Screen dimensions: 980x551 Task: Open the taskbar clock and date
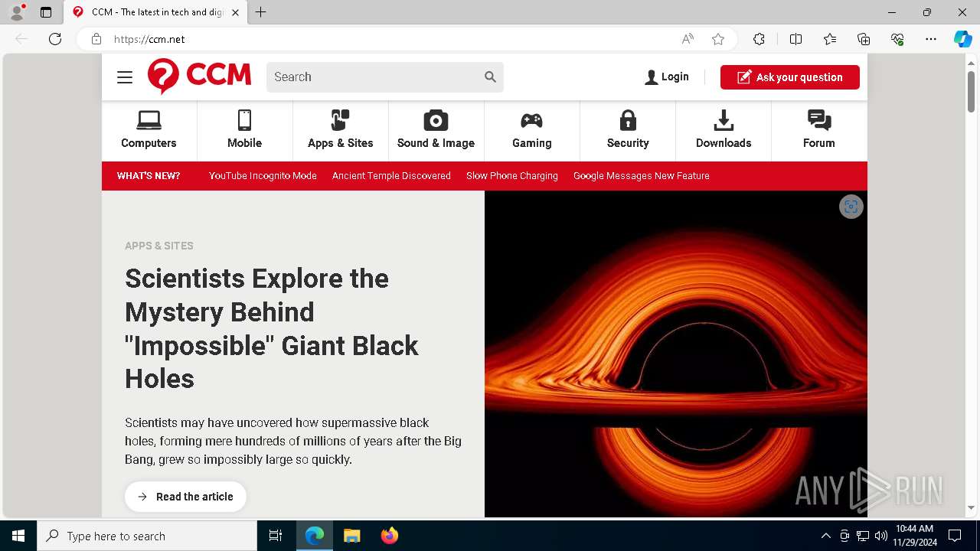pyautogui.click(x=915, y=536)
